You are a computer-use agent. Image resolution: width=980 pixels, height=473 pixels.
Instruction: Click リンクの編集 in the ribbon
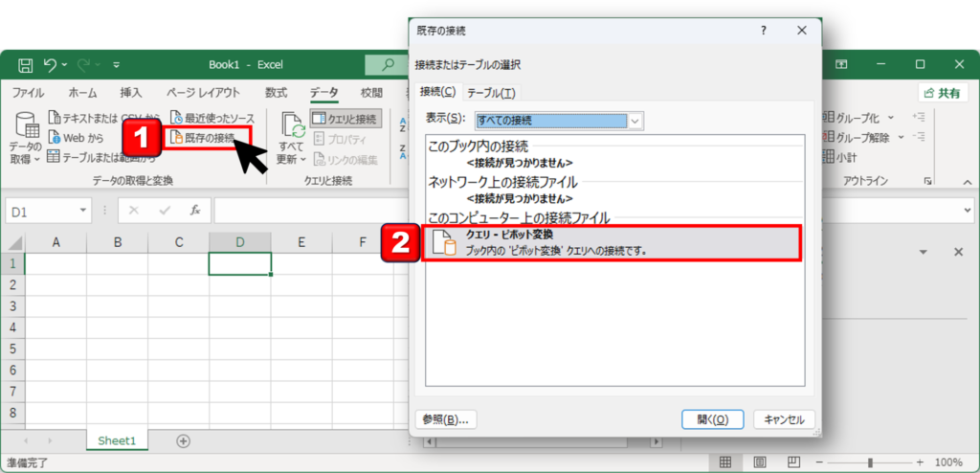coord(345,160)
